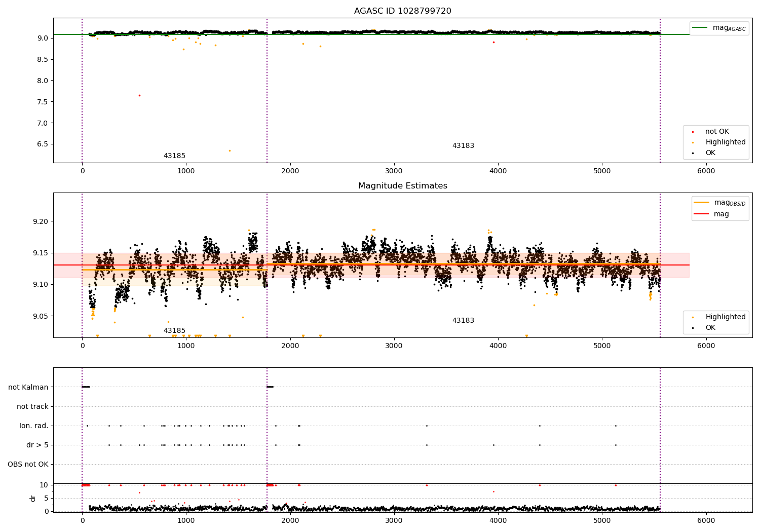This screenshot has width=760, height=532.
Task: Click the 'Ion. rad.' axis label
Action: (34, 426)
